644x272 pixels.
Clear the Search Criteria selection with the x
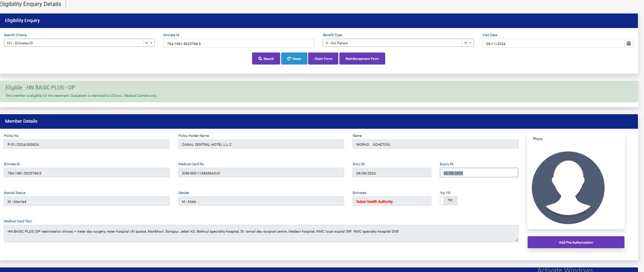[x=146, y=43]
